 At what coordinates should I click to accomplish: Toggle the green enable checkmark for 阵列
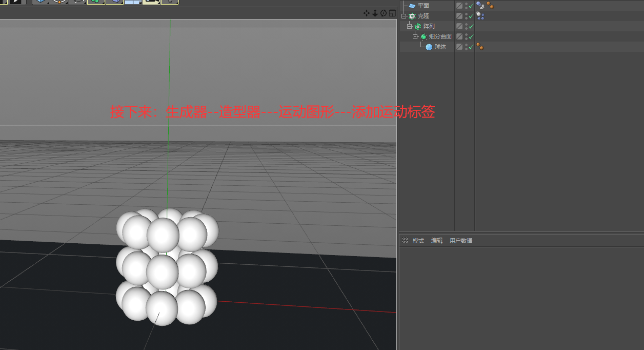pos(471,27)
